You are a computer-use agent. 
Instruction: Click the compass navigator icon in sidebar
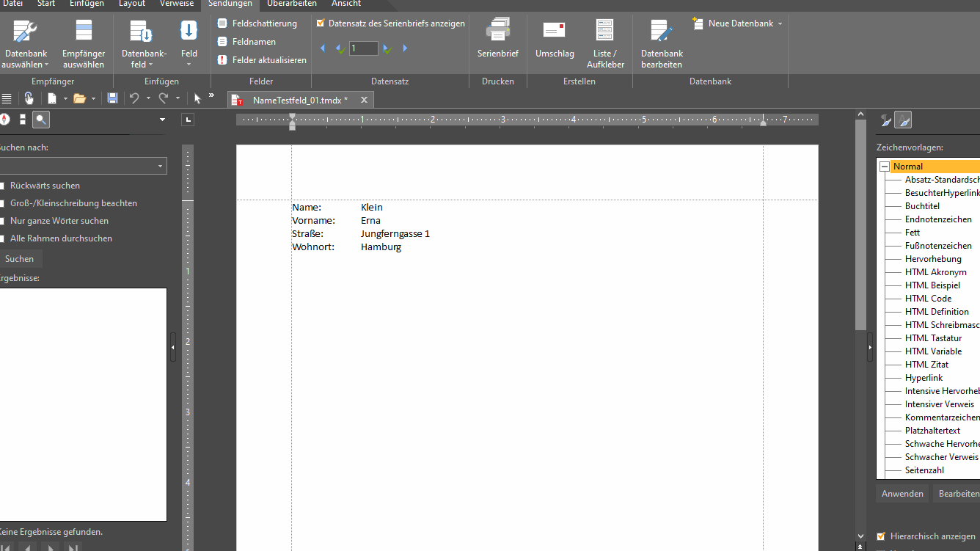[5, 120]
